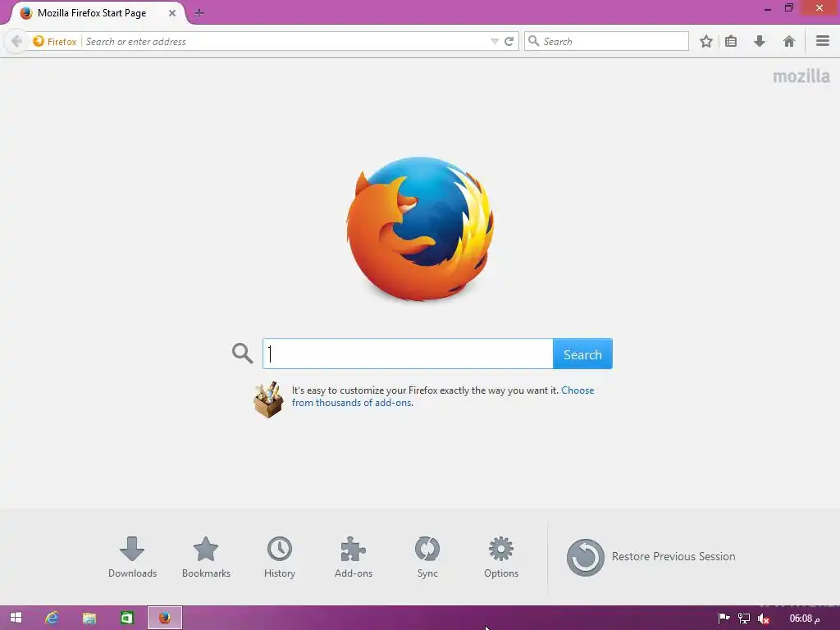Open Sync from the start page
The height and width of the screenshot is (630, 840).
(x=427, y=557)
